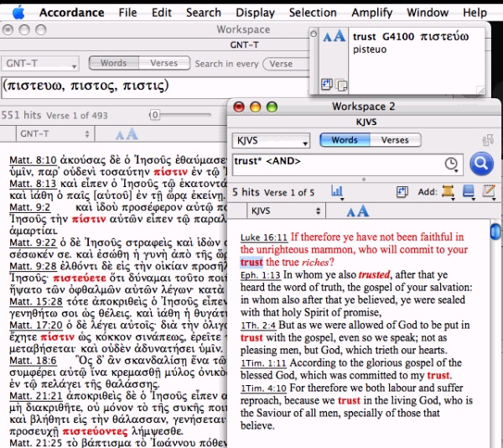The image size is (503, 448).
Task: Click the trust* <AND> search field
Action: tap(347, 164)
